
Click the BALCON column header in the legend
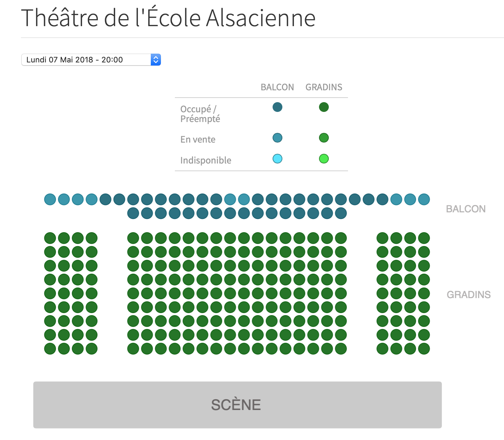coord(277,87)
